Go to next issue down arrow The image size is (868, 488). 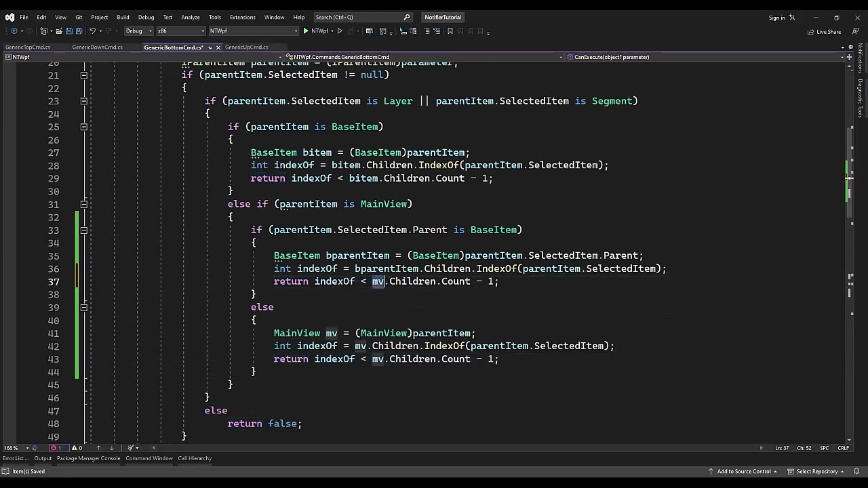pos(111,448)
